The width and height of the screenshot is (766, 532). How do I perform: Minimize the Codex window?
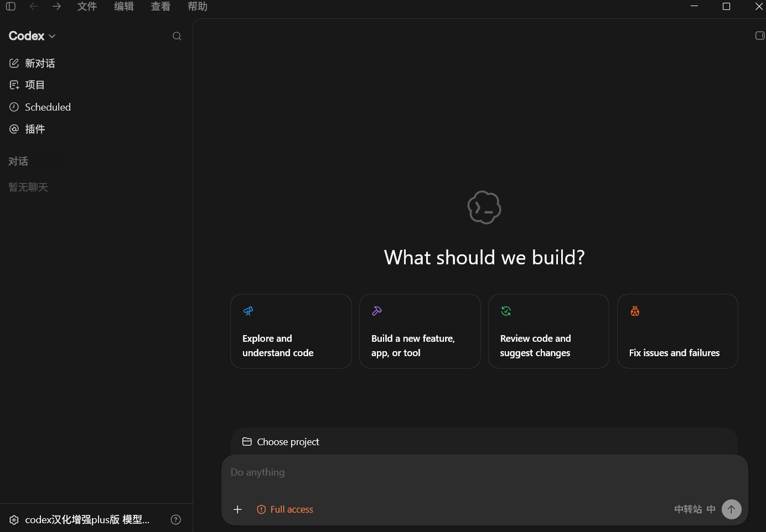[694, 7]
